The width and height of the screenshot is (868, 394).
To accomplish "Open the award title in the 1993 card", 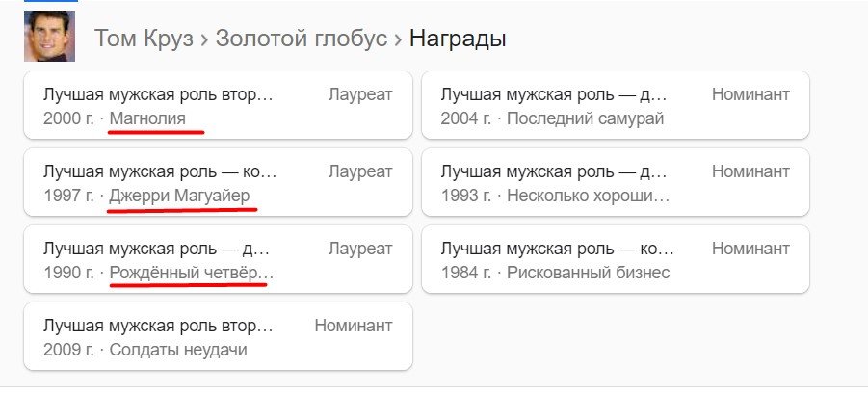I will coord(555,171).
